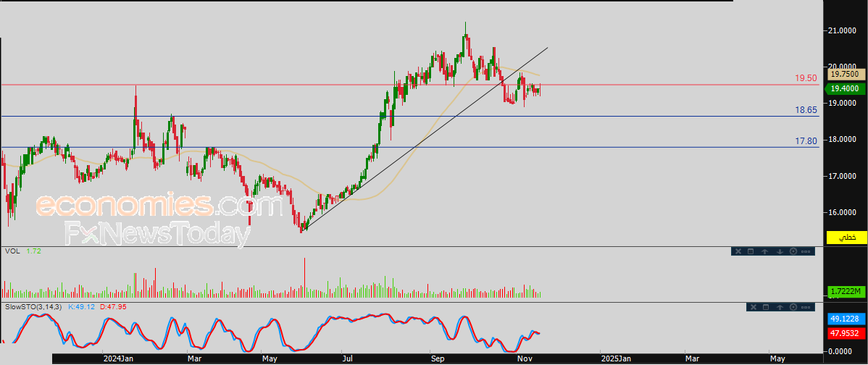Maximize the VOL indicator panel

tap(751, 251)
